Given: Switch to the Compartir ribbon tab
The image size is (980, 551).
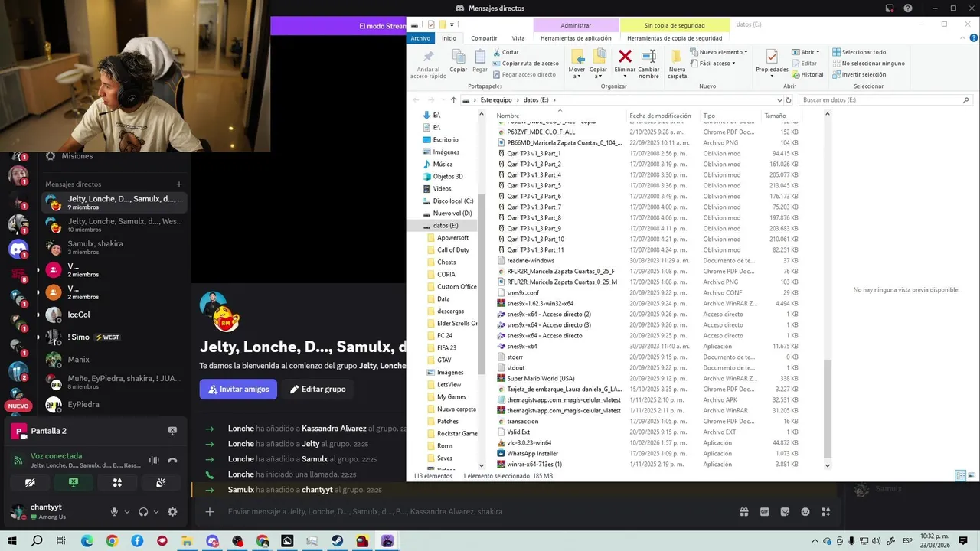Looking at the screenshot, I should [x=484, y=38].
